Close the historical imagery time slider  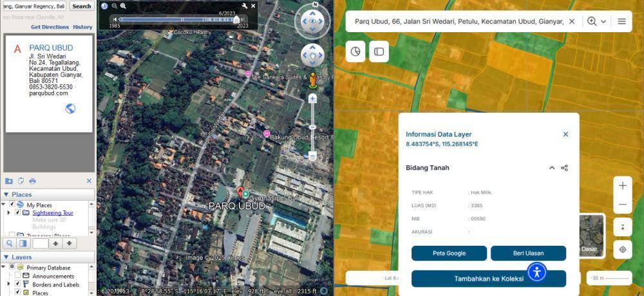point(253,6)
